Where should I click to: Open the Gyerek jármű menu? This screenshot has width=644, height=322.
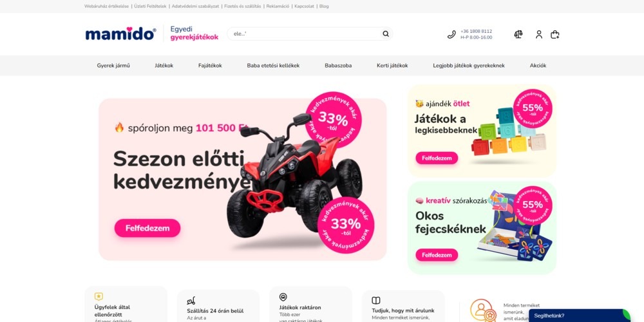click(113, 65)
